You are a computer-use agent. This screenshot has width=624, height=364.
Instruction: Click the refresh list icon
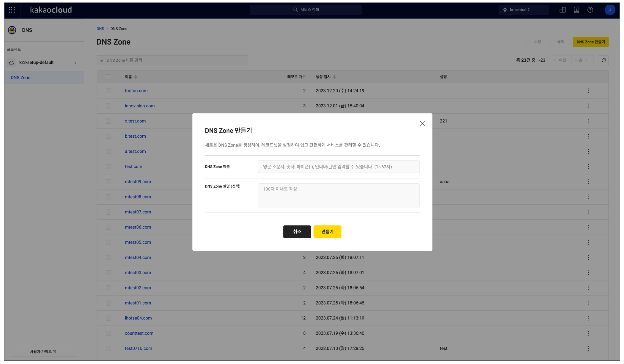604,60
